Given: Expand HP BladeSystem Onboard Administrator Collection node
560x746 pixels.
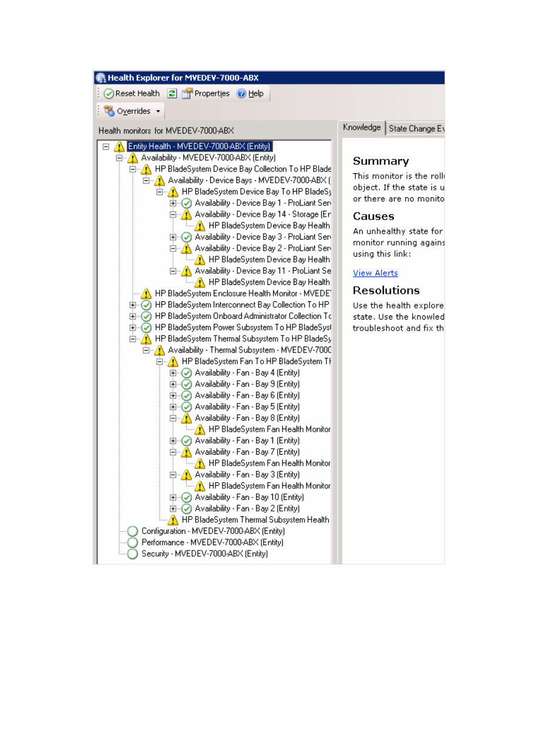Looking at the screenshot, I should point(133,316).
